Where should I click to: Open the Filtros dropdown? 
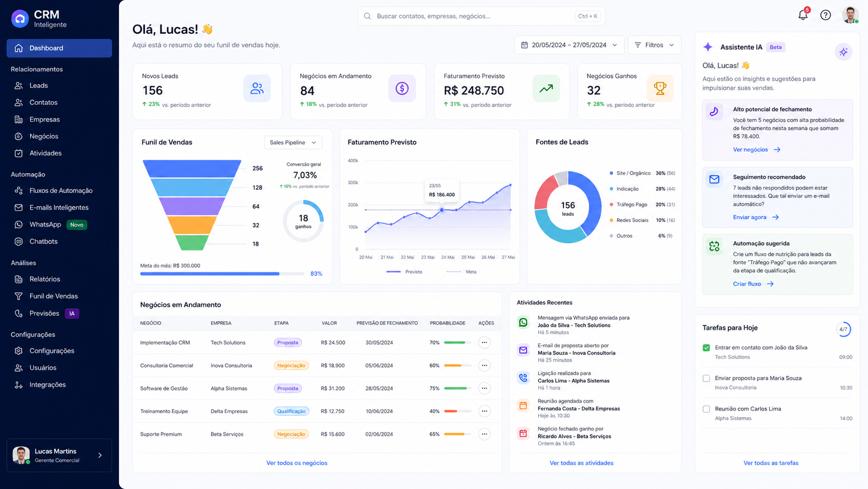(654, 45)
